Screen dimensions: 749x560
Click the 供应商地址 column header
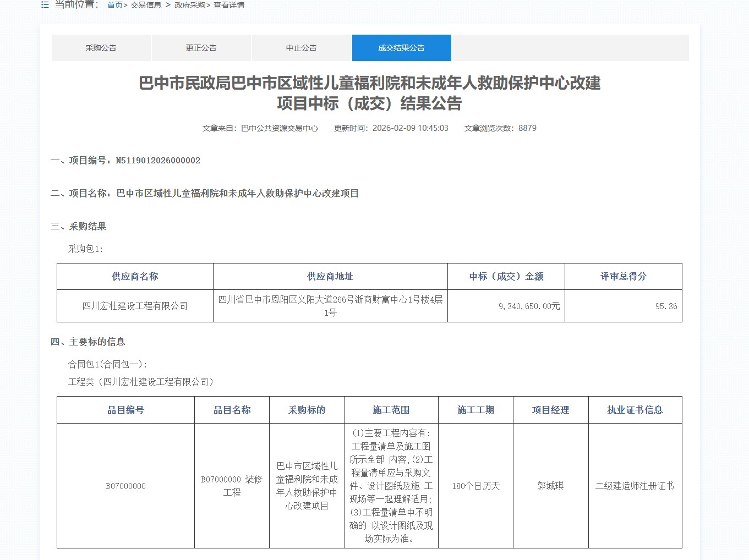330,276
